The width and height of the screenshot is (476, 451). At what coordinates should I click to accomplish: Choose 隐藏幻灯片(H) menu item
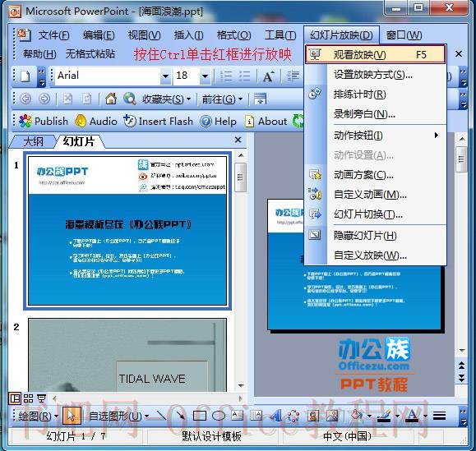point(375,235)
